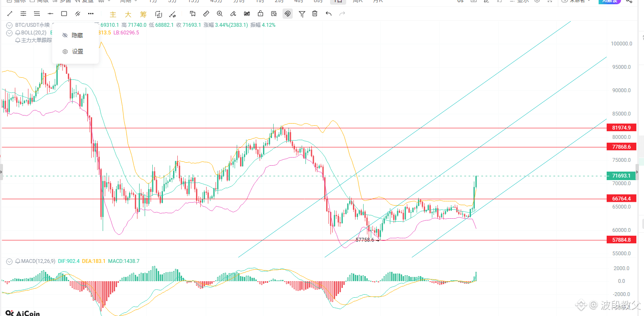Click the alert bell beside MACD(12,26,9)
Screen dimensions: 644x316
[x=17, y=261]
